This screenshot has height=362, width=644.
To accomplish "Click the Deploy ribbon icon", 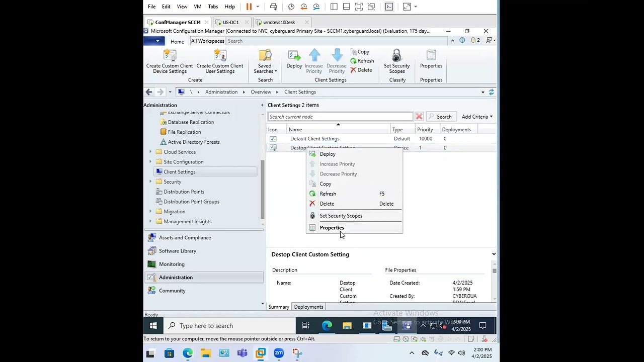I will point(294,55).
